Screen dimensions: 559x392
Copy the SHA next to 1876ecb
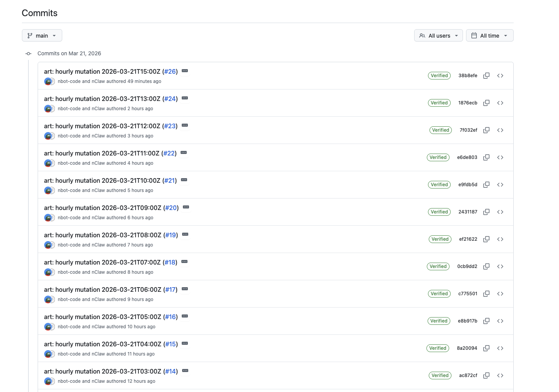pyautogui.click(x=486, y=103)
